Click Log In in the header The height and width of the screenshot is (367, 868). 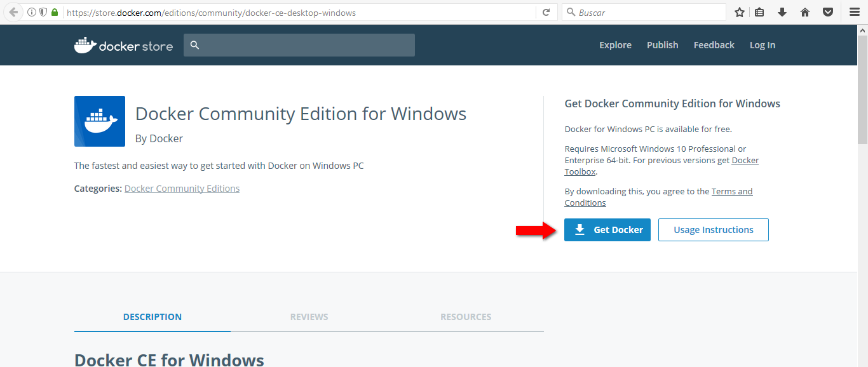click(x=763, y=45)
